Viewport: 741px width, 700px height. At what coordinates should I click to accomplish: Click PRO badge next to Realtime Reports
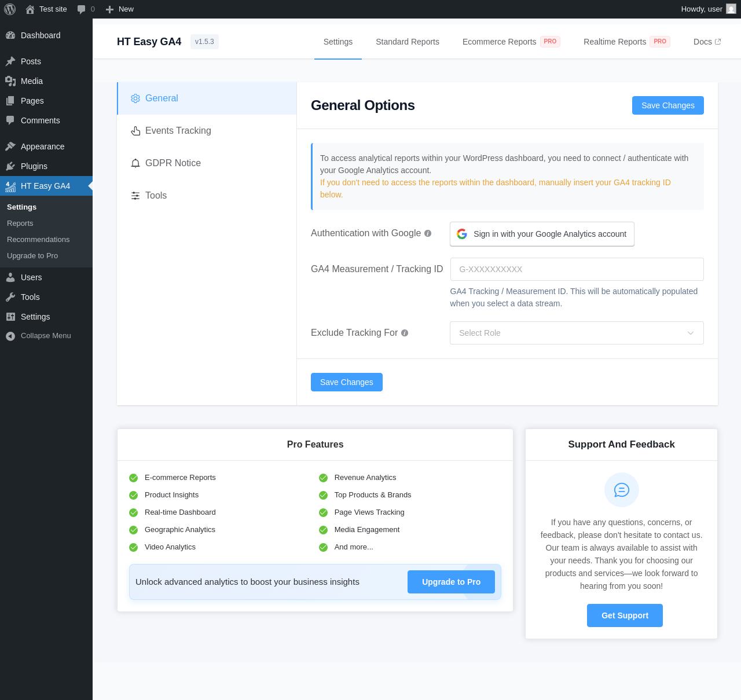point(660,42)
